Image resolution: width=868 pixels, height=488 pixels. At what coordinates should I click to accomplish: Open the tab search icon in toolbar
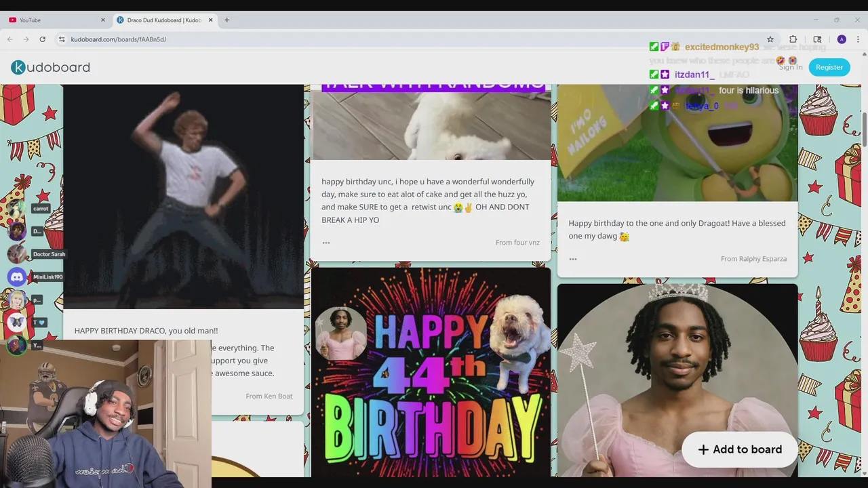(817, 39)
